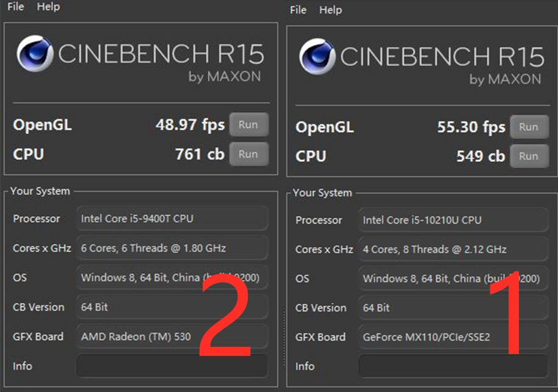Click the empty Info field in left window
Screen dimensions: 558x392
point(172,366)
